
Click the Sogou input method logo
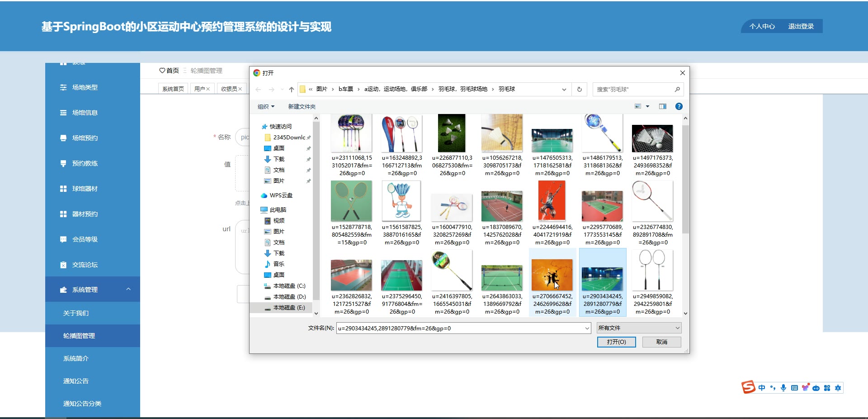tap(748, 387)
